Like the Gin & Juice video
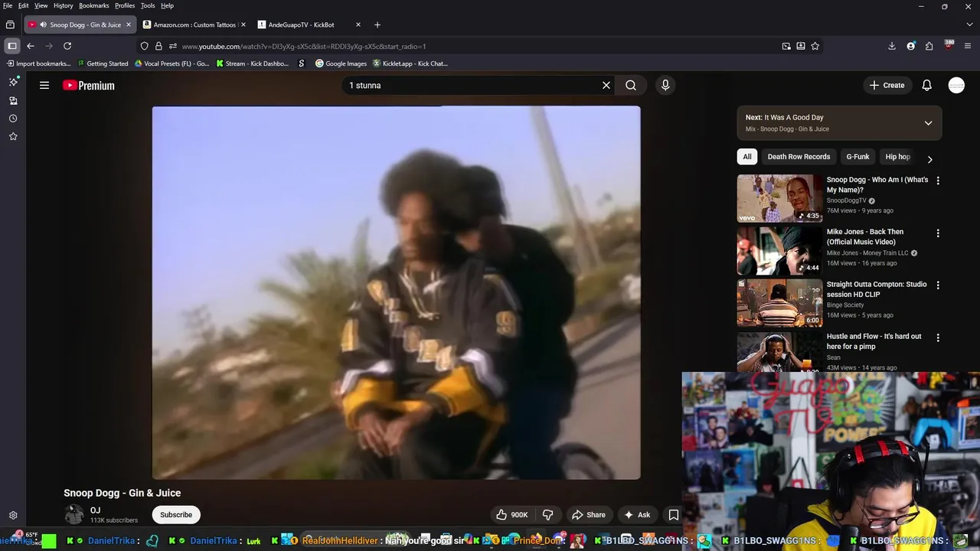980x551 pixels. click(511, 515)
